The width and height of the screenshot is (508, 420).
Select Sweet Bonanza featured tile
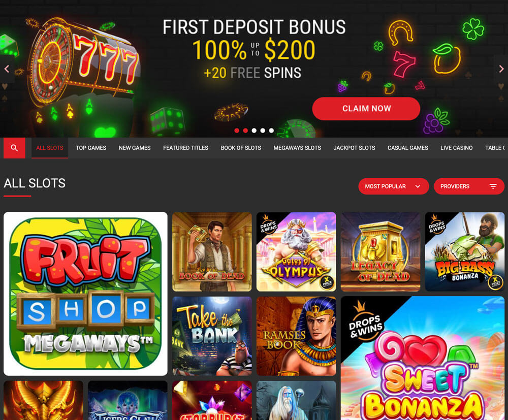coord(423,358)
